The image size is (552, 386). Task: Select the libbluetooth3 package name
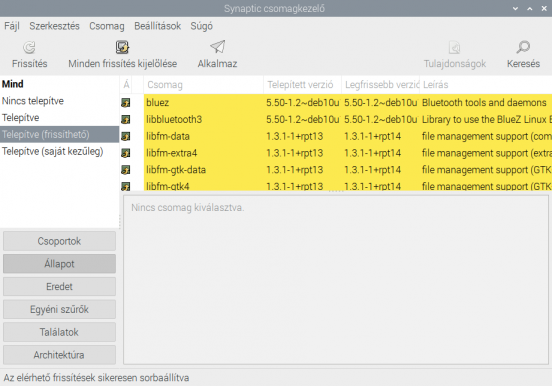tap(174, 119)
